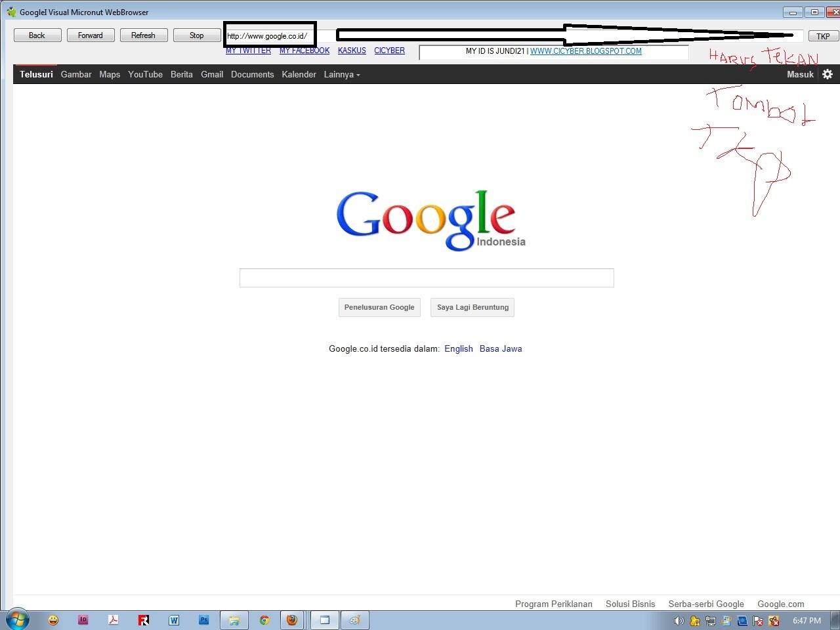
Task: Click the TKP go button
Action: pos(823,36)
